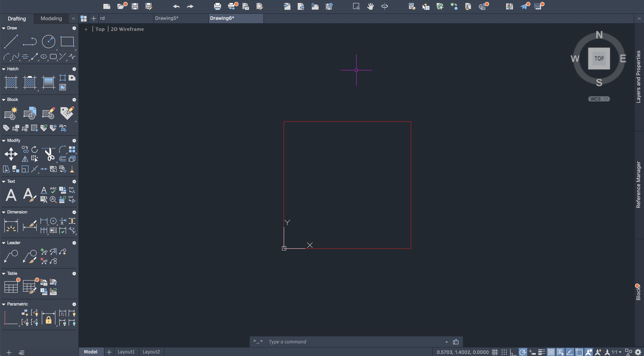This screenshot has width=644, height=356.
Task: Open the Layout1 tab
Action: point(126,352)
